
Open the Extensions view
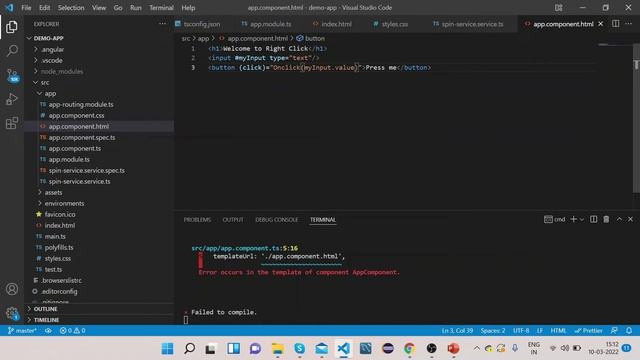click(x=12, y=123)
